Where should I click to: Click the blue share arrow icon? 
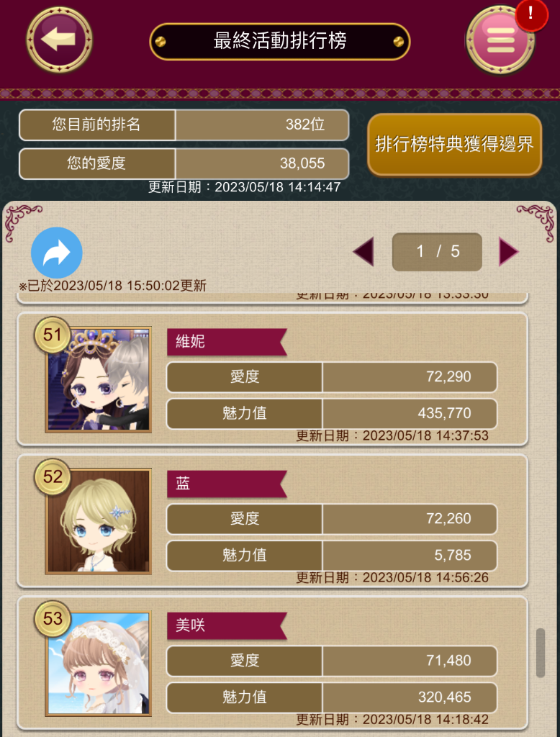[x=57, y=253]
